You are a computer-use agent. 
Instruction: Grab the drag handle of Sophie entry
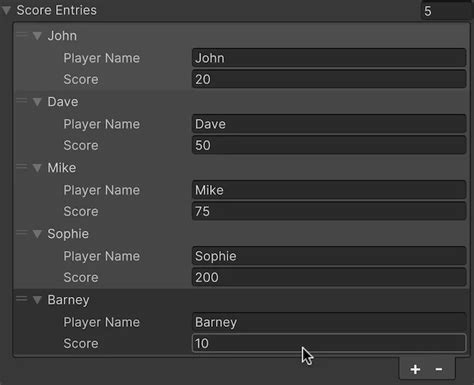tap(22, 233)
